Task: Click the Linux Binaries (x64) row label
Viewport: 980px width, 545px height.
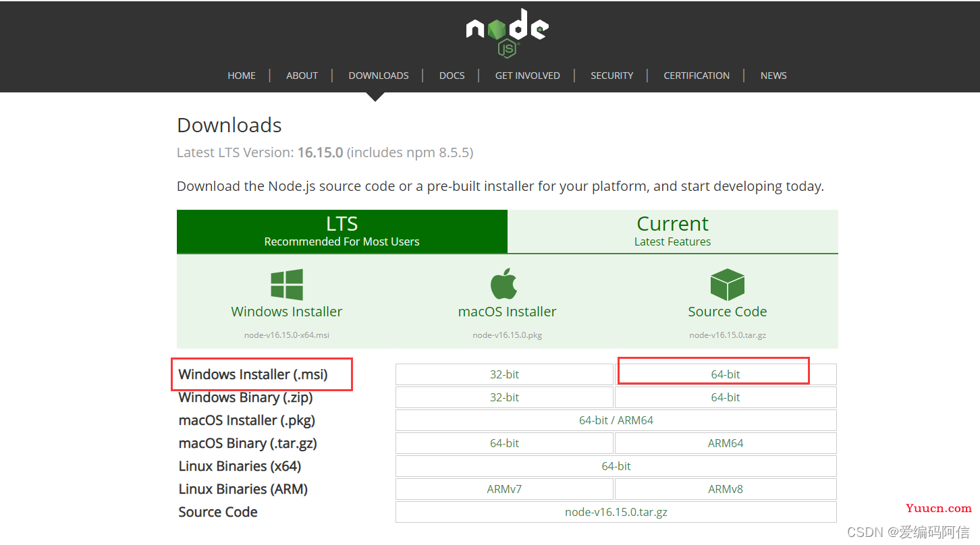Action: tap(240, 466)
